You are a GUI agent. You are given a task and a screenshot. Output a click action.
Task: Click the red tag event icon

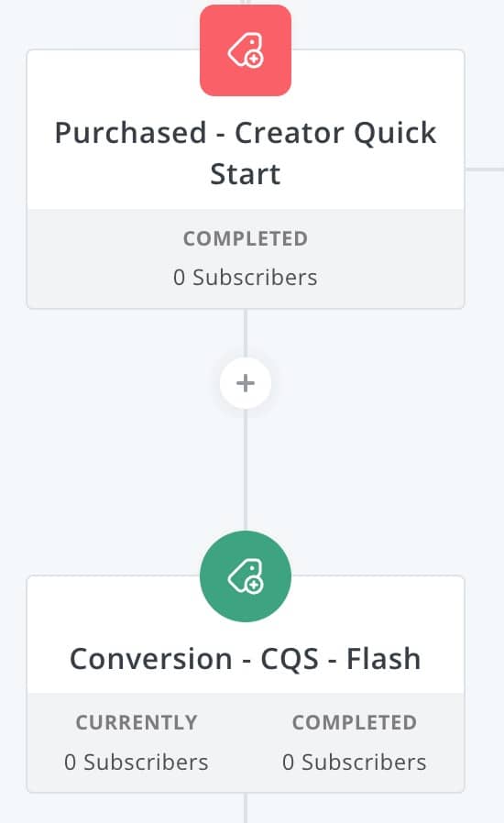point(246,50)
